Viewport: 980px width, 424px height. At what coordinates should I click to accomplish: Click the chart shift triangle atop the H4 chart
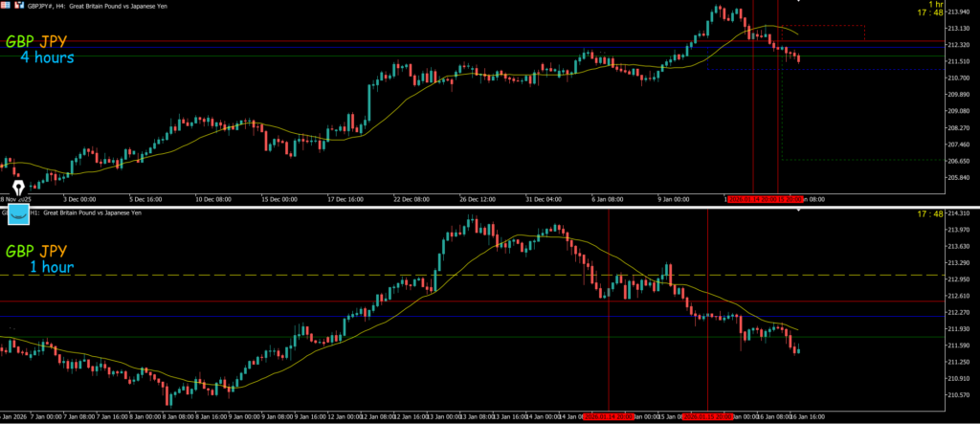click(798, 3)
